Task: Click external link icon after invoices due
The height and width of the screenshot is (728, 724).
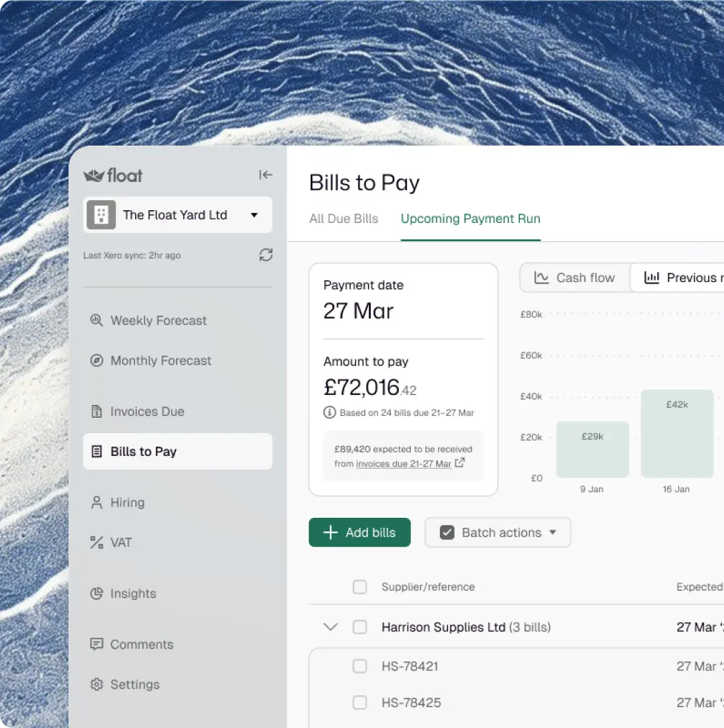Action: [460, 463]
